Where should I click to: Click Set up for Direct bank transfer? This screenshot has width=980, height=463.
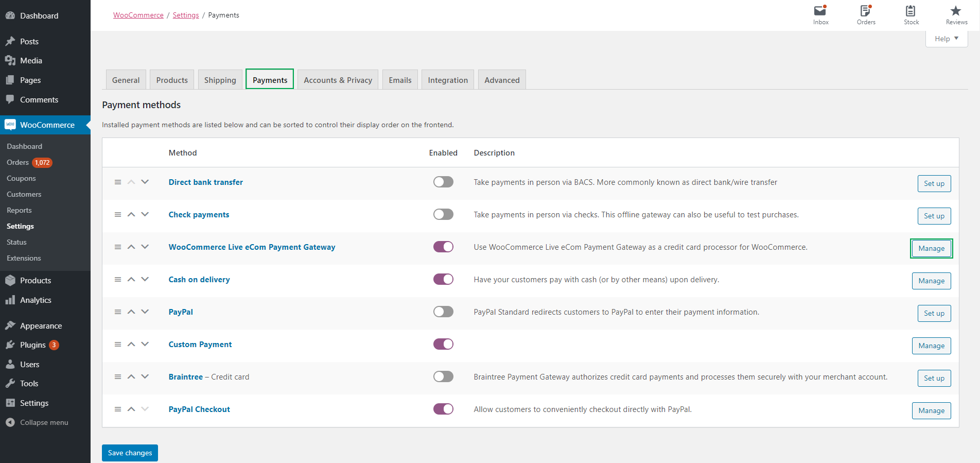934,183
